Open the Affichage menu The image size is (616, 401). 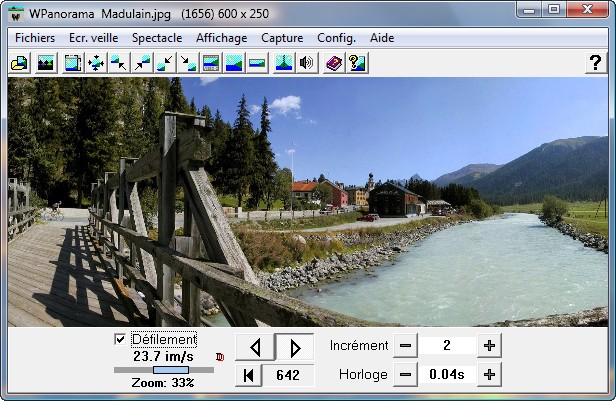tap(222, 38)
